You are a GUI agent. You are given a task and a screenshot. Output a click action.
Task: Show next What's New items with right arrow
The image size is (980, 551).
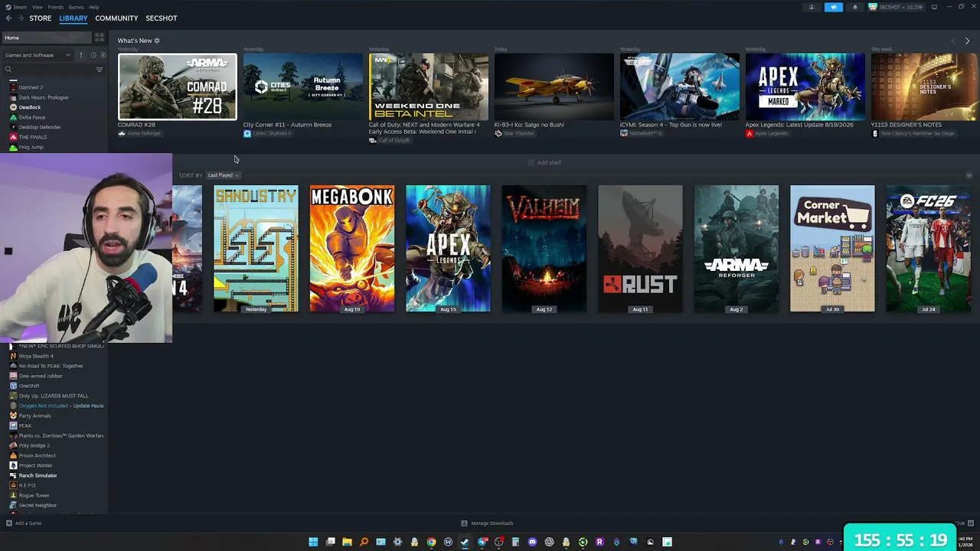967,41
